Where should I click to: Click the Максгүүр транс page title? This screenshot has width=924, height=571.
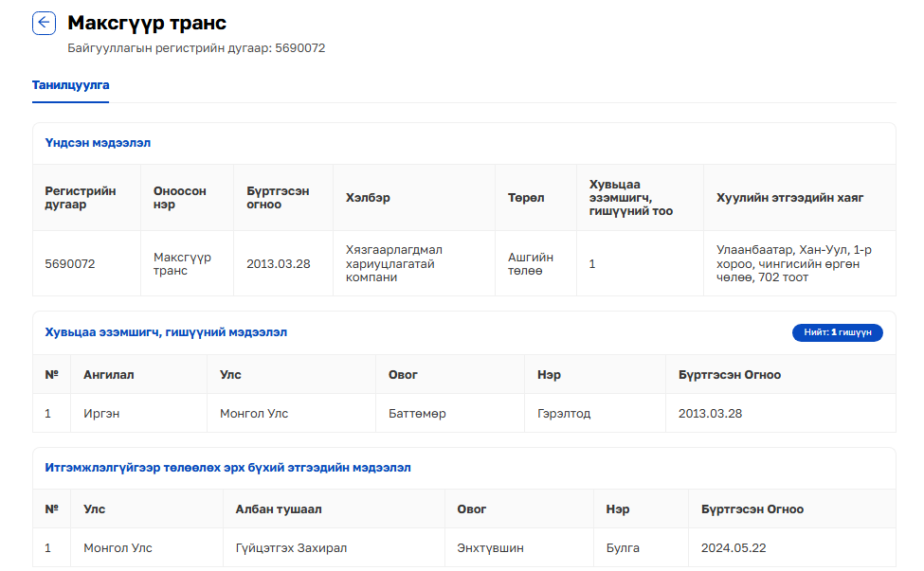tap(147, 23)
